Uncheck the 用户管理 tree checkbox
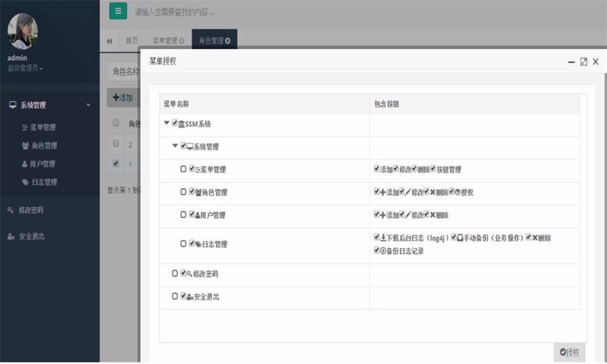 tap(192, 214)
